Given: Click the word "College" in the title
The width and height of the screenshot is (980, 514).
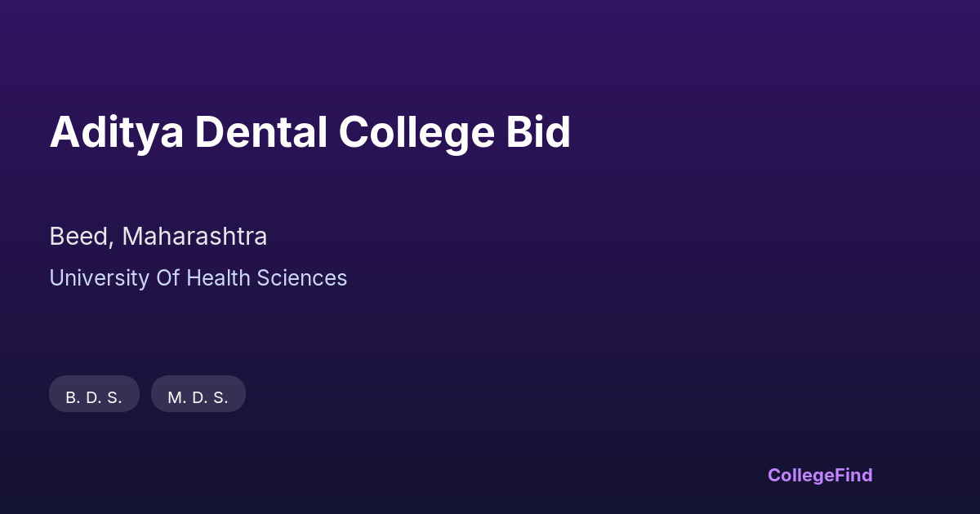Looking at the screenshot, I should pos(414,132).
